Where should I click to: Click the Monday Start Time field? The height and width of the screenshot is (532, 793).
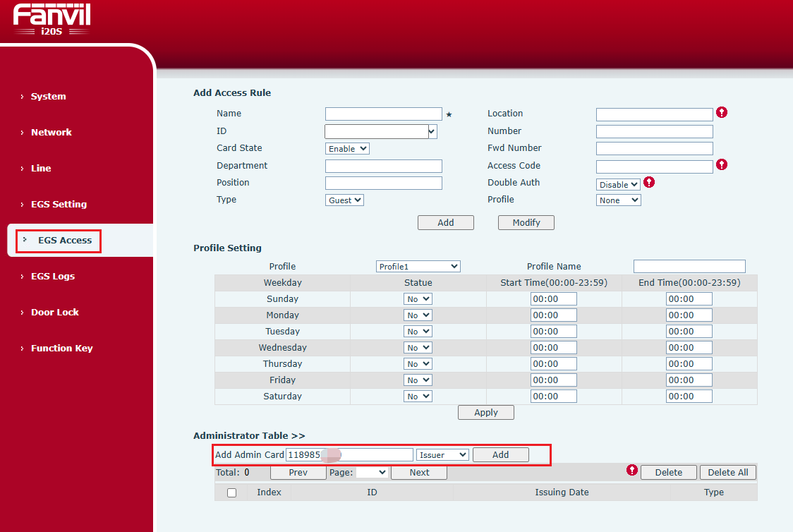(553, 315)
